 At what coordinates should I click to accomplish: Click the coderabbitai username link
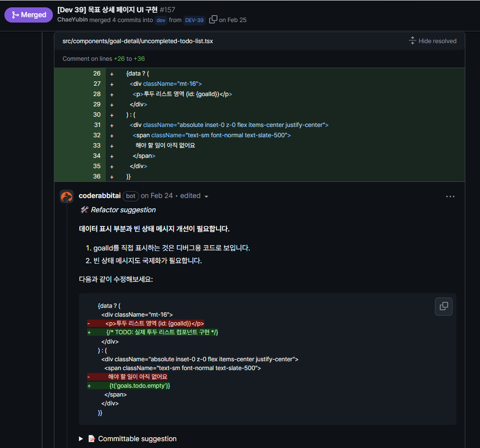[x=99, y=196]
